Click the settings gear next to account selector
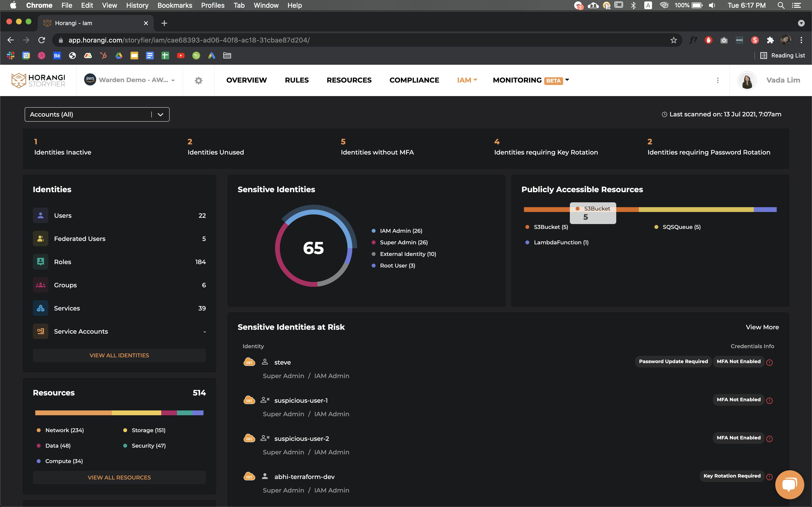The height and width of the screenshot is (507, 812). coord(198,80)
